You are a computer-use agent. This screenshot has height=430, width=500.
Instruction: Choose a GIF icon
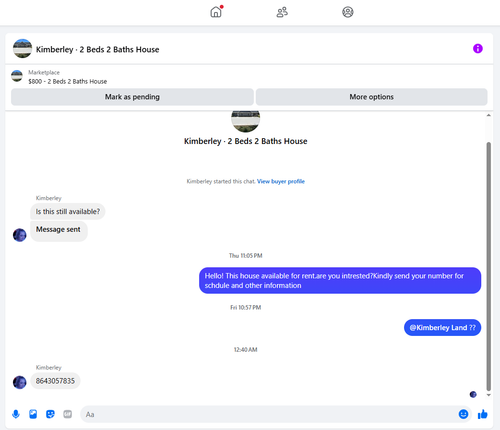[68, 414]
